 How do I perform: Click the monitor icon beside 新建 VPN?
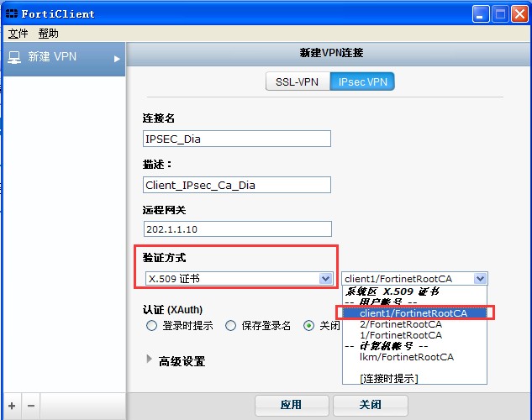coord(14,57)
